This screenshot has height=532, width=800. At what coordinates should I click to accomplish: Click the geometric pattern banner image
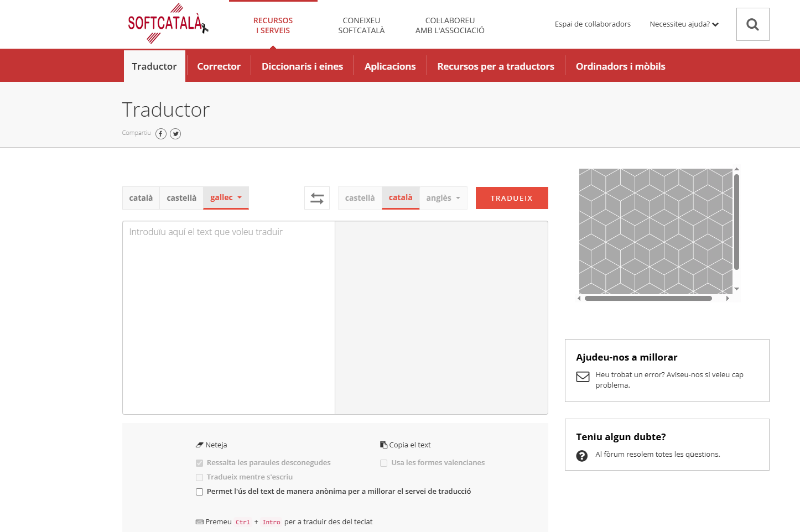coord(656,231)
